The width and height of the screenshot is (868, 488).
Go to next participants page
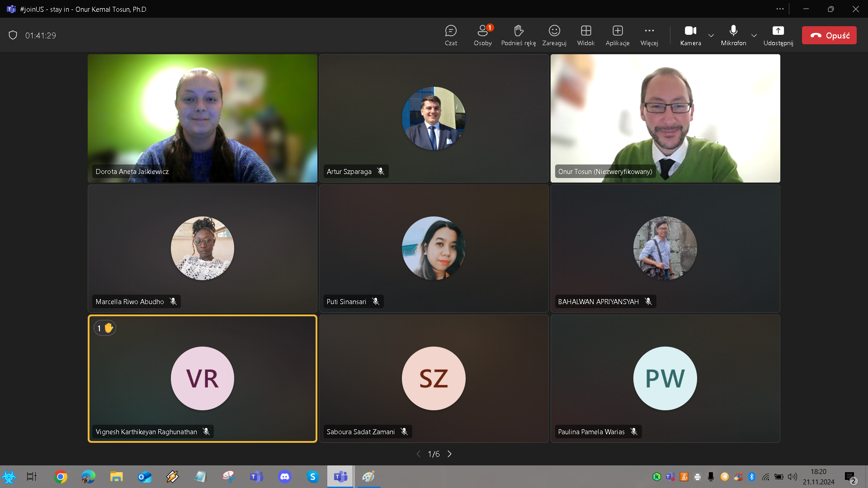click(x=449, y=454)
